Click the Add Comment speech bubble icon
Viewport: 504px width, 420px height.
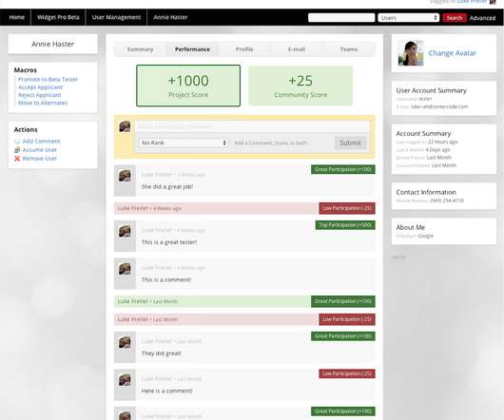point(17,142)
